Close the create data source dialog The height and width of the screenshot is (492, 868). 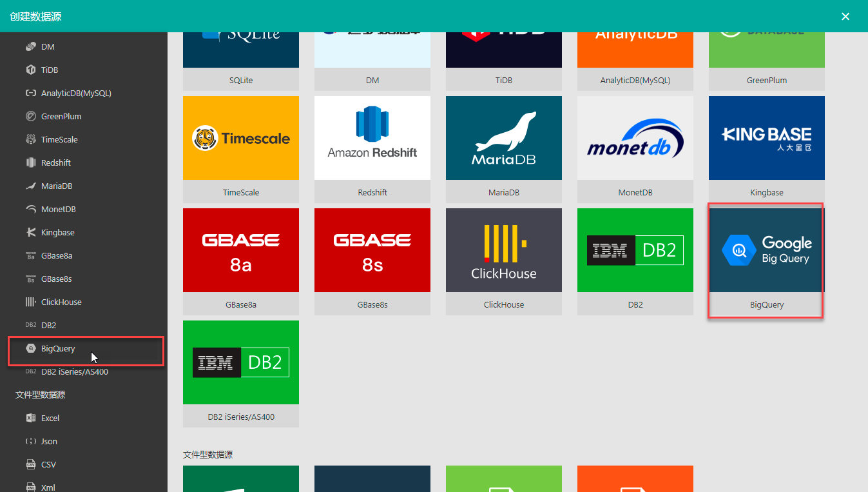845,16
